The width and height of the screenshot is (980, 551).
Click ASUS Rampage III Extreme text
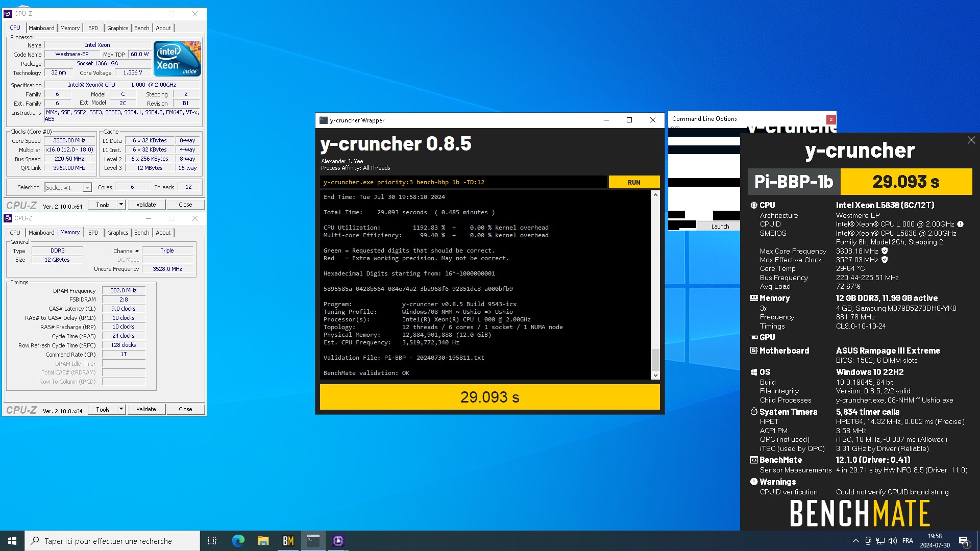(888, 350)
